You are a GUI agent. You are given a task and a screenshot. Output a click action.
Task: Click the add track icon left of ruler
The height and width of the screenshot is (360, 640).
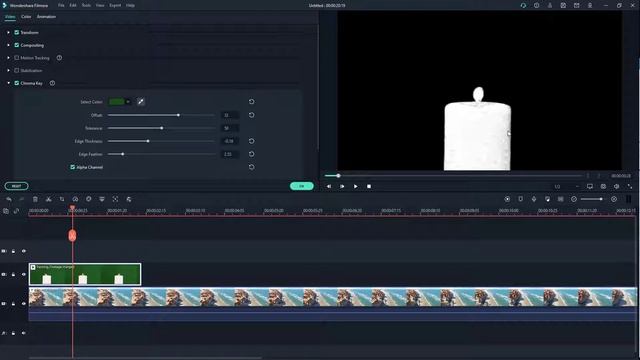click(x=6, y=211)
